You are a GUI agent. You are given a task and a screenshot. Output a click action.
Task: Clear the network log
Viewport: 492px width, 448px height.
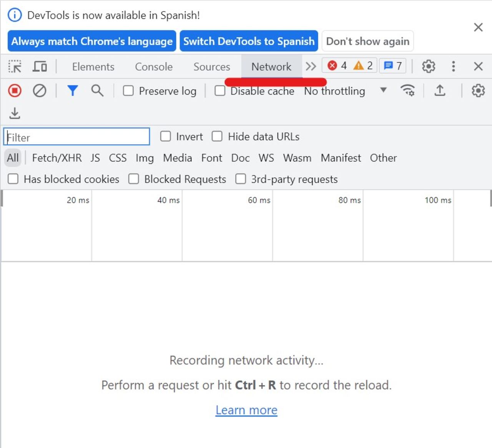39,91
